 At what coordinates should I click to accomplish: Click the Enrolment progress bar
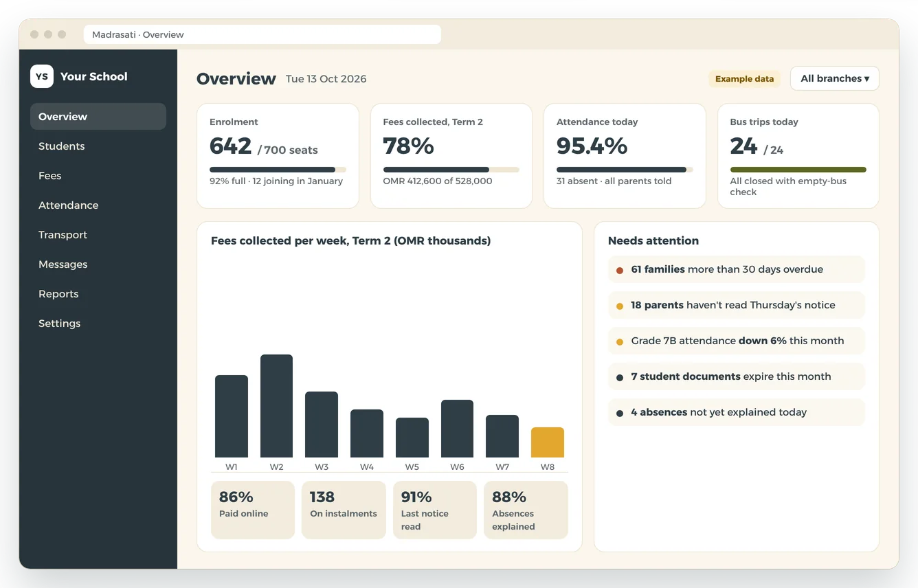click(278, 170)
